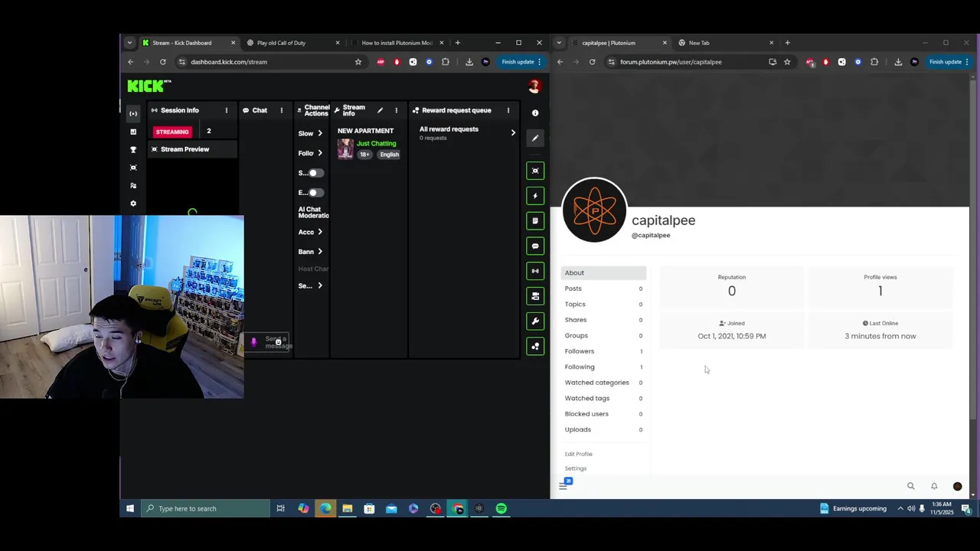Screen dimensions: 980x551
Task: Open Reward request queue three-dot menu
Action: 508,110
